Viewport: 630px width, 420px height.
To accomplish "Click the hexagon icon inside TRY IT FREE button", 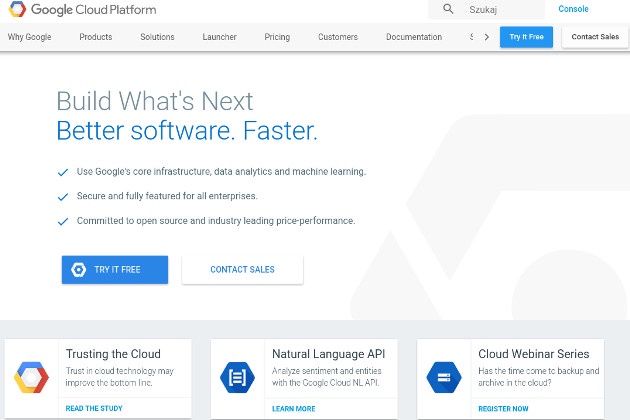I will coord(78,270).
